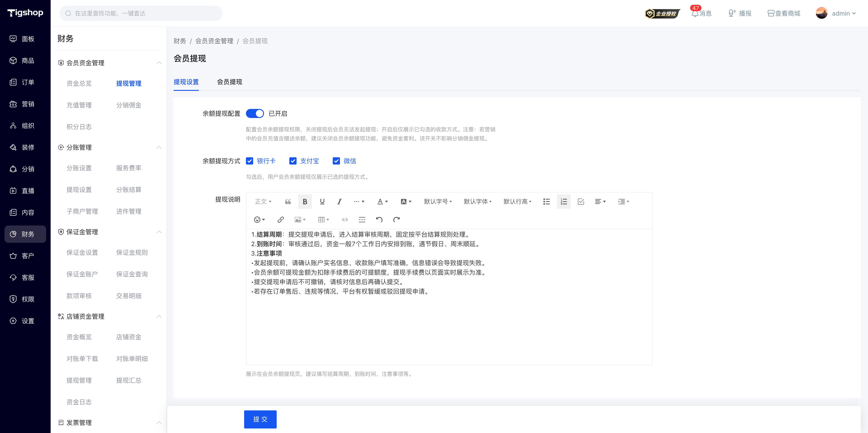Select the 提现设置 tab
The height and width of the screenshot is (433, 868).
pyautogui.click(x=186, y=82)
